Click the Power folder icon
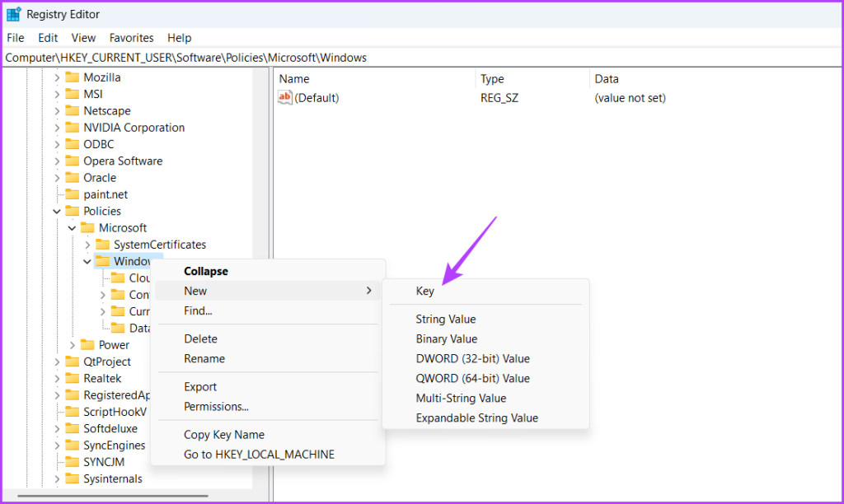The height and width of the screenshot is (504, 844). (x=87, y=344)
